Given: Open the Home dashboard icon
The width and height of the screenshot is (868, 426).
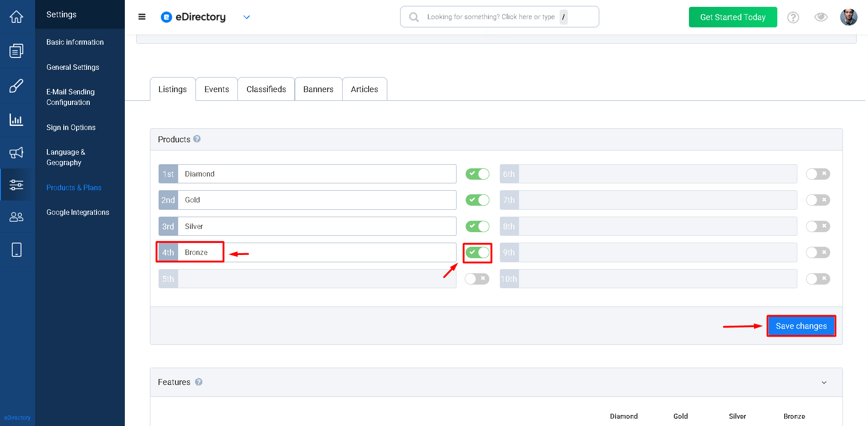Looking at the screenshot, I should 16,17.
